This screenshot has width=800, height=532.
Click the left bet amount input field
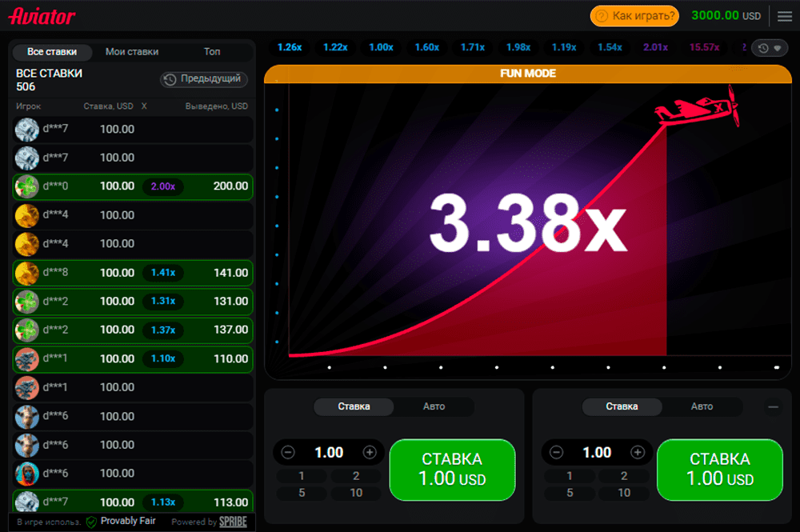(x=329, y=453)
